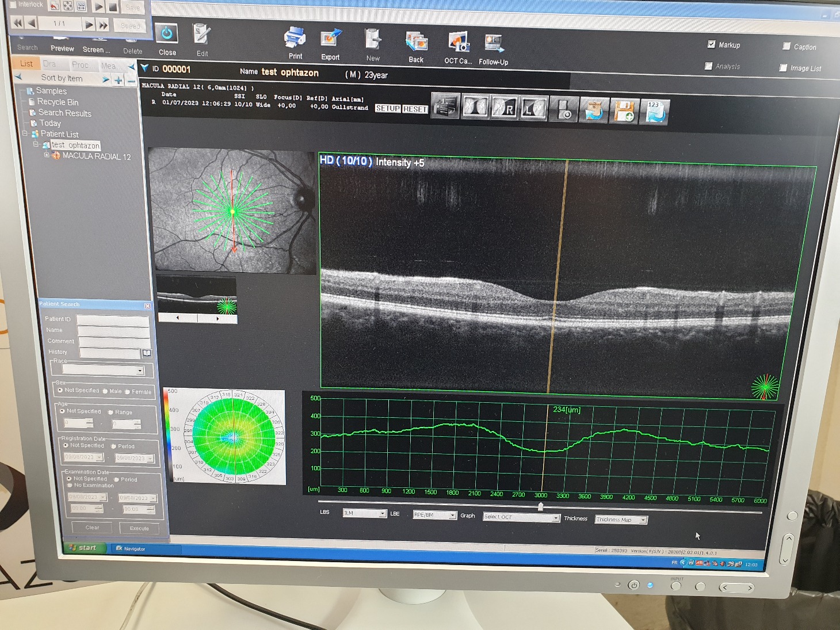Select Female radio button under Sex
Screen dimensions: 840x630
[128, 392]
